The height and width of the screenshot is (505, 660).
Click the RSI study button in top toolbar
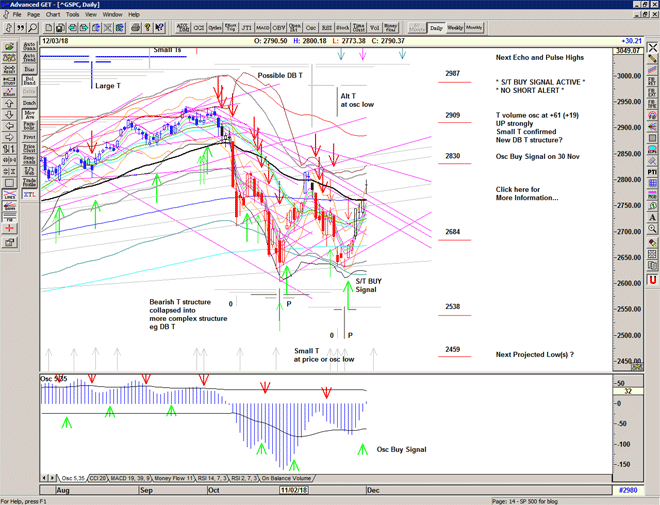pyautogui.click(x=327, y=27)
